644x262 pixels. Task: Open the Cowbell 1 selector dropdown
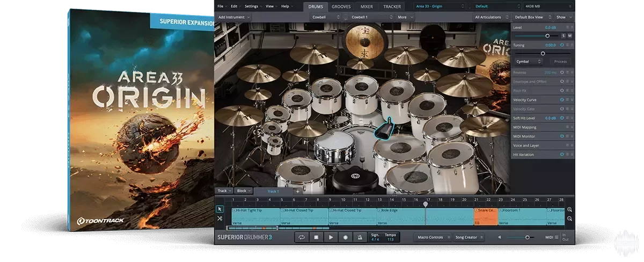370,17
